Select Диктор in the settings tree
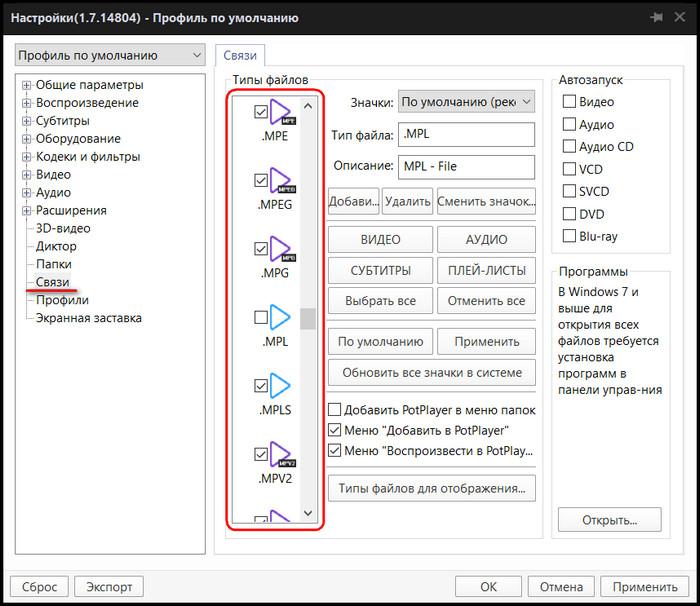The image size is (700, 606). pos(56,246)
